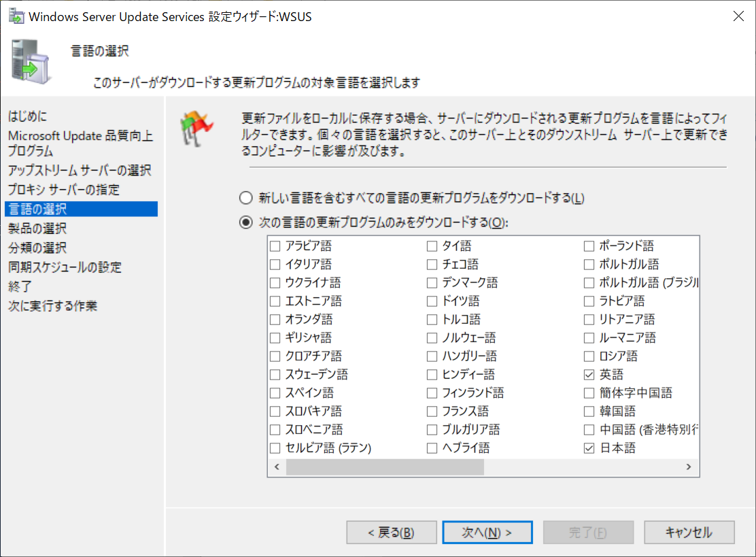756x557 pixels.
Task: Check the ドイツ語 checkbox
Action: tap(432, 301)
